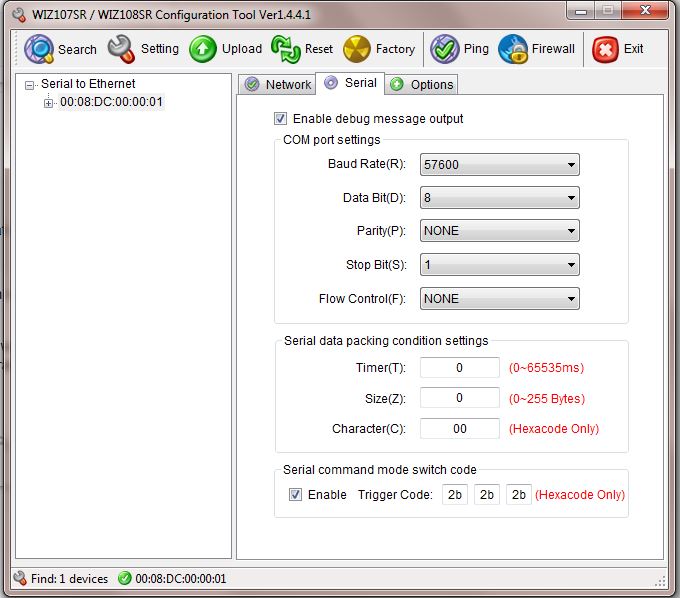
Task: Click the Reset arrows icon
Action: [286, 49]
